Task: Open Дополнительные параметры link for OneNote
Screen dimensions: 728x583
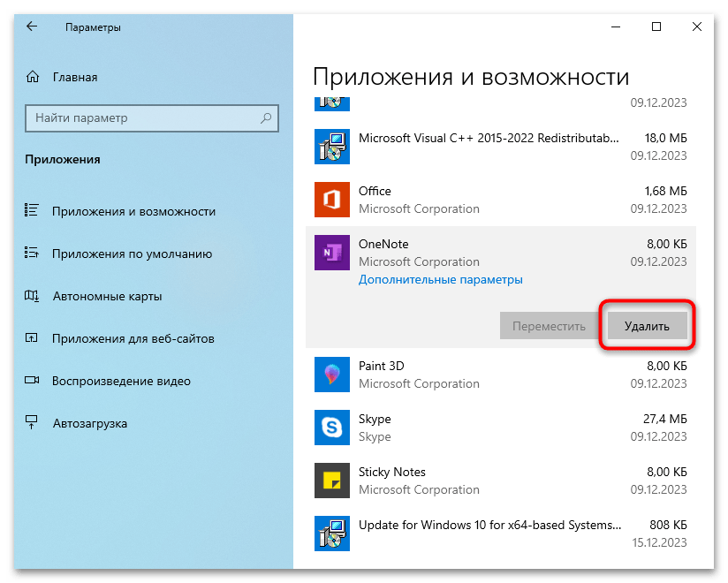Action: tap(440, 279)
